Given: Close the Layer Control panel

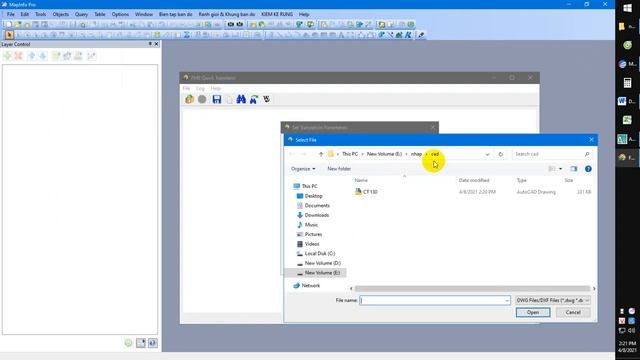Looking at the screenshot, I should tap(156, 44).
